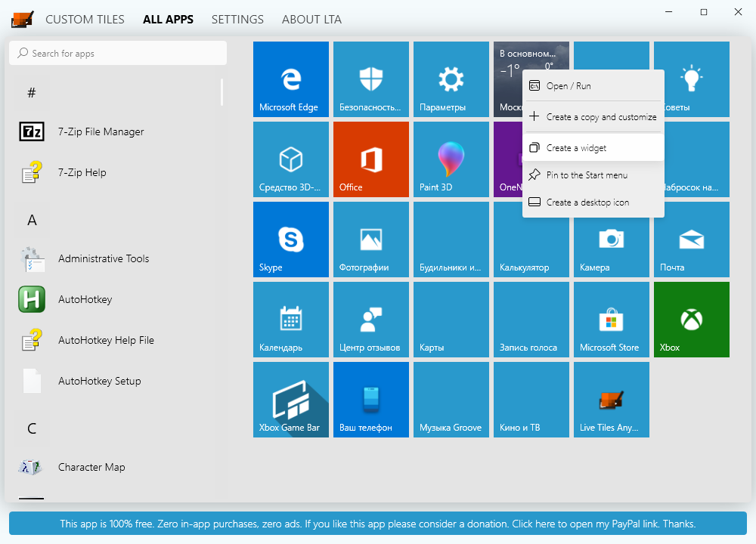
Task: Open the Средство 3D cube tile
Action: pyautogui.click(x=291, y=159)
